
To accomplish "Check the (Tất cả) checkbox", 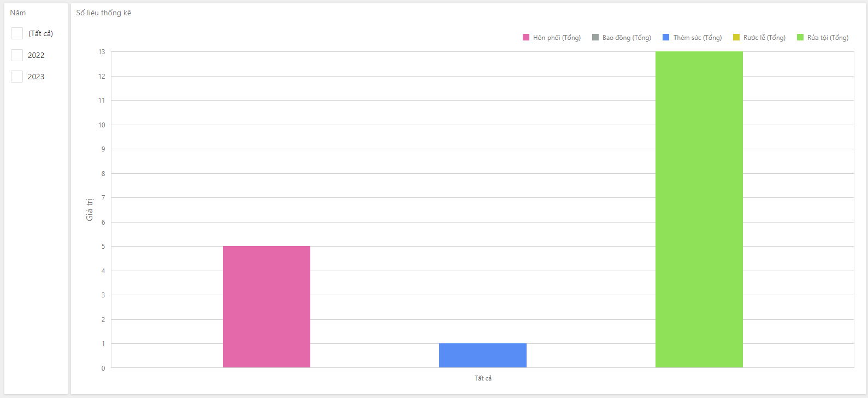I will 17,33.
